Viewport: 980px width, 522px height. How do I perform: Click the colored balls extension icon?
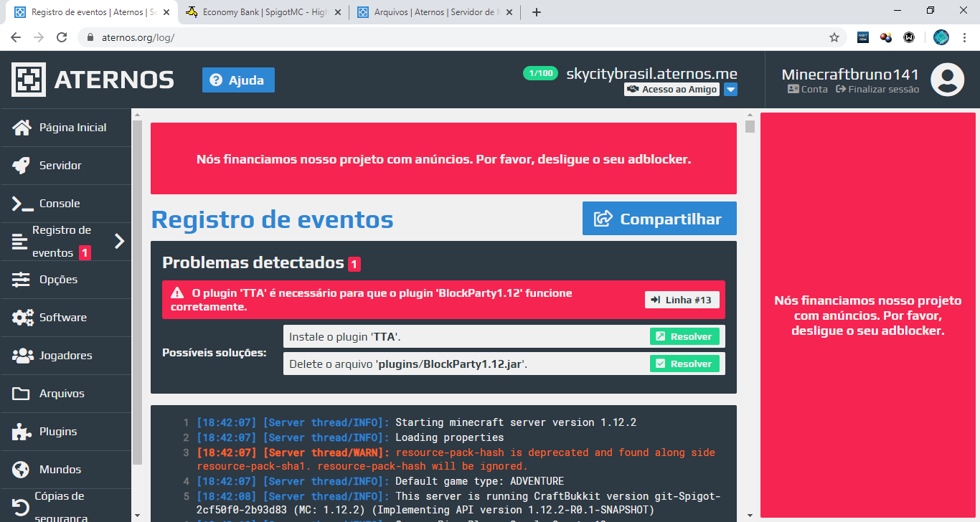coord(886,37)
